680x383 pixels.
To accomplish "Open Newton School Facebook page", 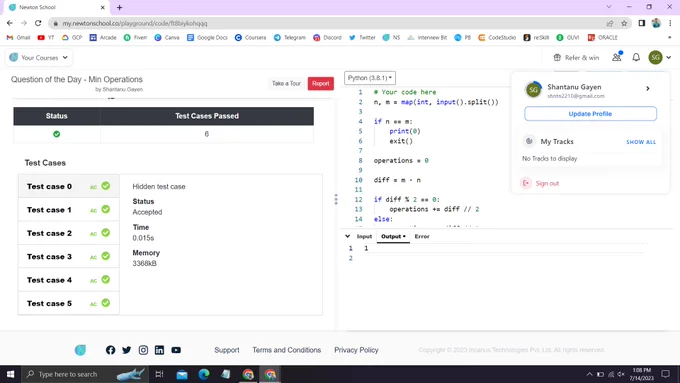I will pyautogui.click(x=111, y=350).
